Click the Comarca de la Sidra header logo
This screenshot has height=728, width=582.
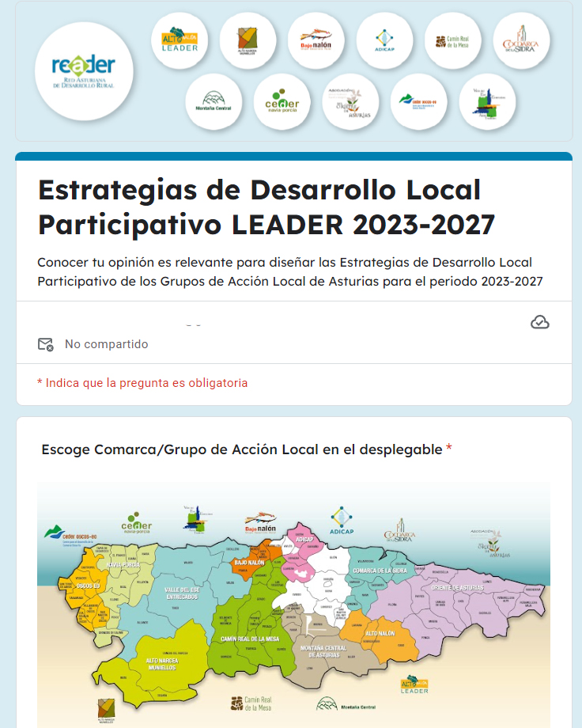521,41
